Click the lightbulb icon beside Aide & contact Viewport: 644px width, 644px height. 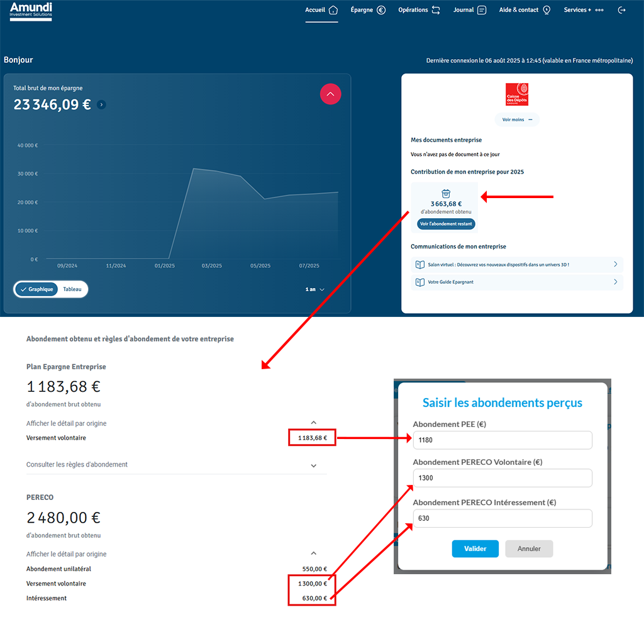(547, 10)
